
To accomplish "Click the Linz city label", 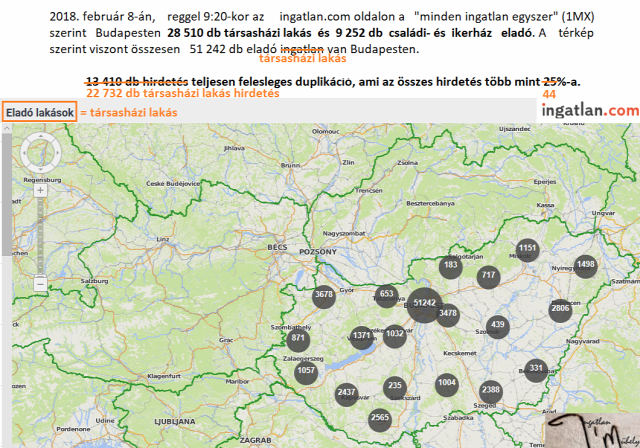I will [x=162, y=239].
